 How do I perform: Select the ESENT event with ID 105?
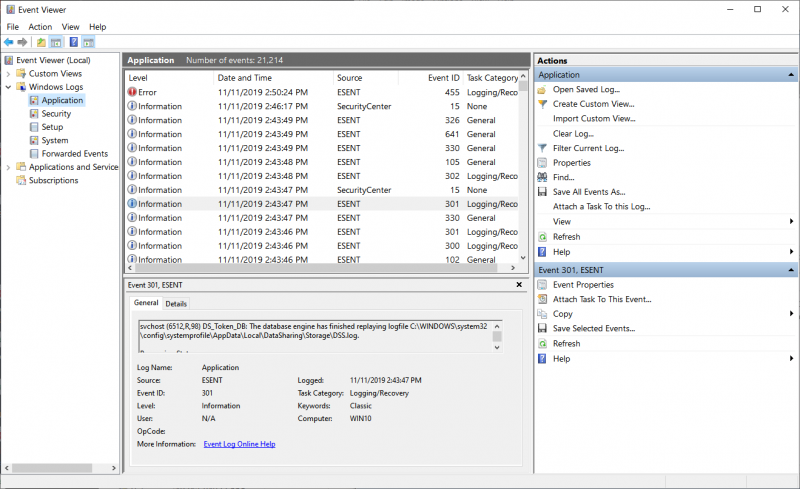[322, 162]
